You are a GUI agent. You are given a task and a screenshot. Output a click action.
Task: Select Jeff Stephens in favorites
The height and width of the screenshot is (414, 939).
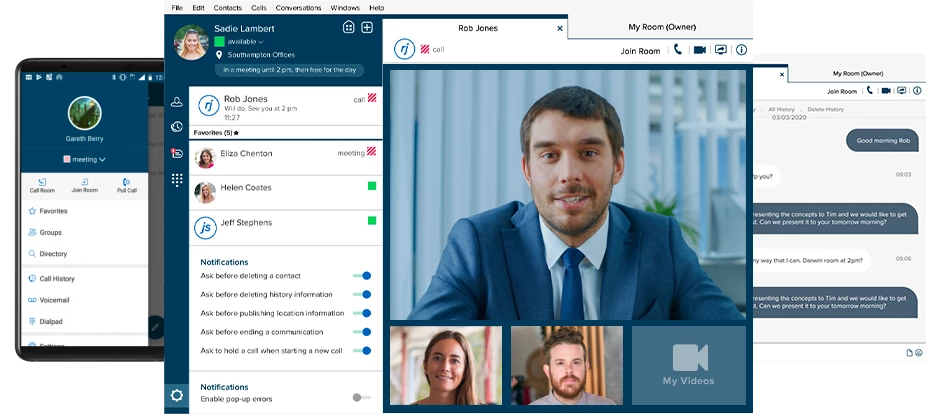point(286,228)
